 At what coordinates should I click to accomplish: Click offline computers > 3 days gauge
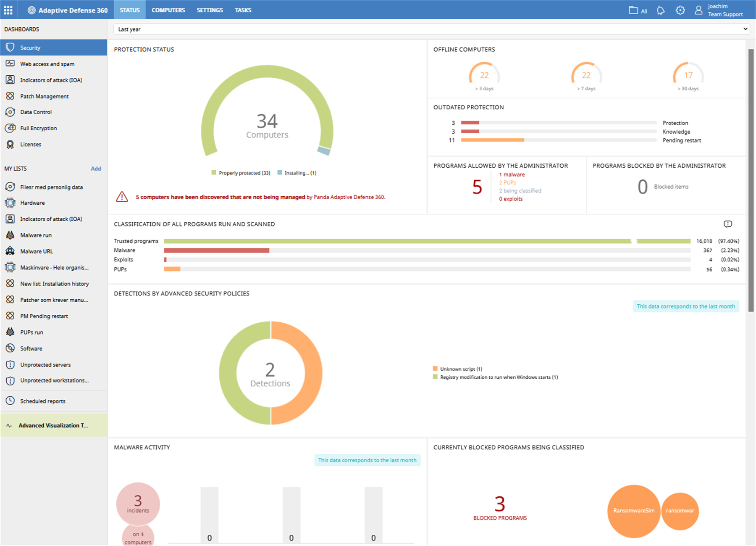(484, 77)
